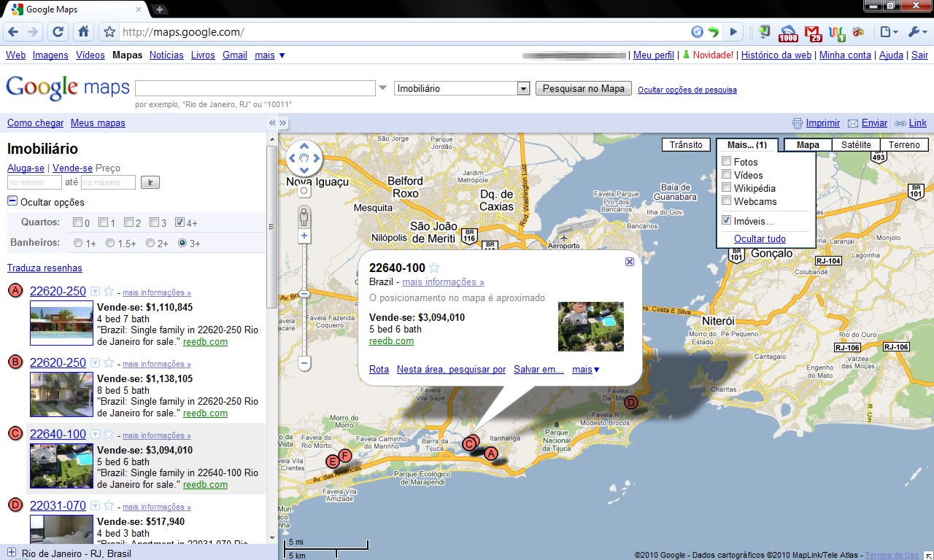
Task: Select the 2+ Banheiros radio button
Action: [x=150, y=243]
